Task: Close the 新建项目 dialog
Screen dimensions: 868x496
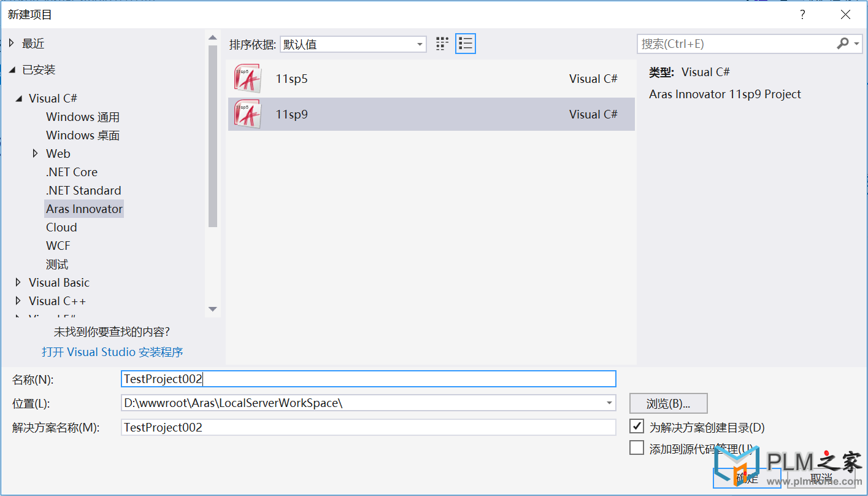Action: (x=846, y=15)
